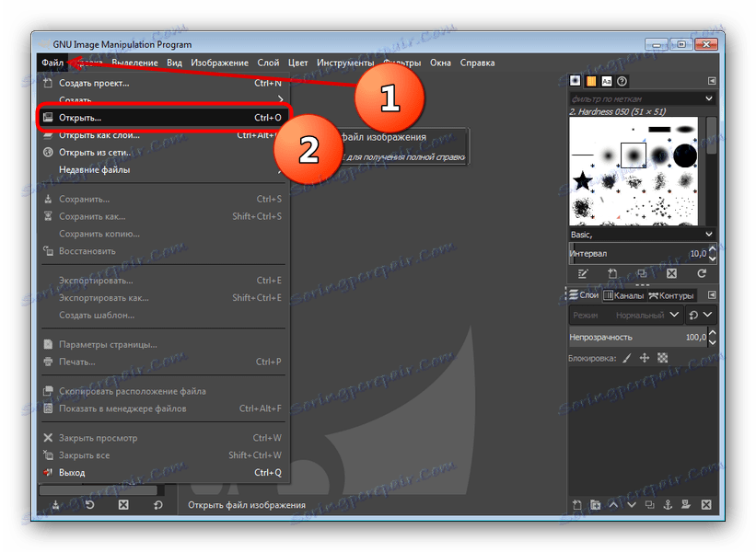Expand the Basic brush tags dropdown

pyautogui.click(x=709, y=234)
